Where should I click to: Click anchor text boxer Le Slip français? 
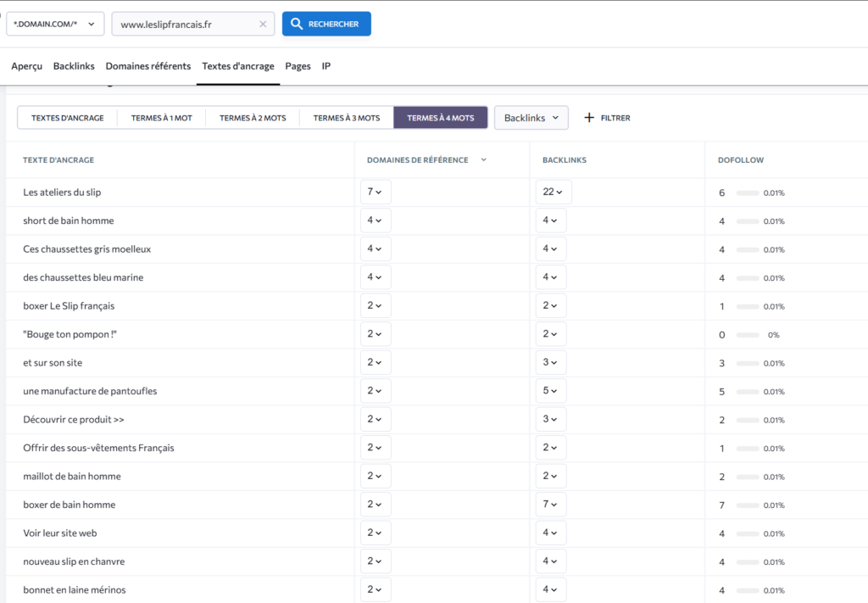[x=69, y=305]
